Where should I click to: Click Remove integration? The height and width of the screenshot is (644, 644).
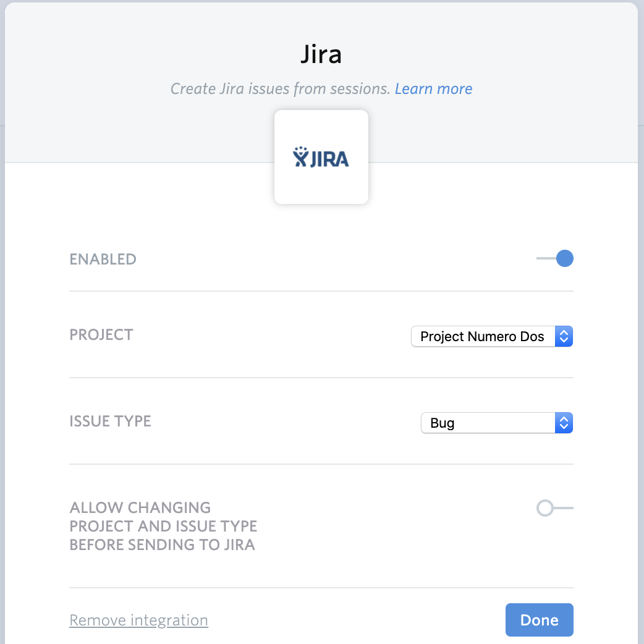tap(138, 620)
